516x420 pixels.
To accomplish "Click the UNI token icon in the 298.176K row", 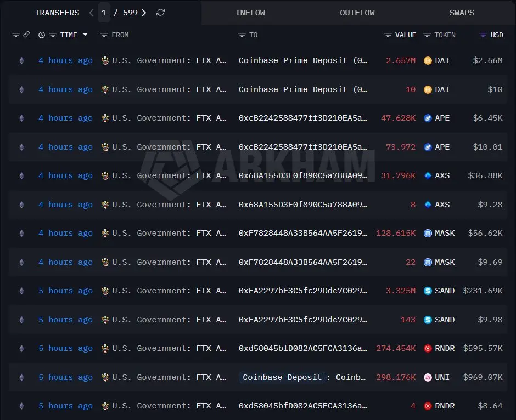I will [x=428, y=377].
